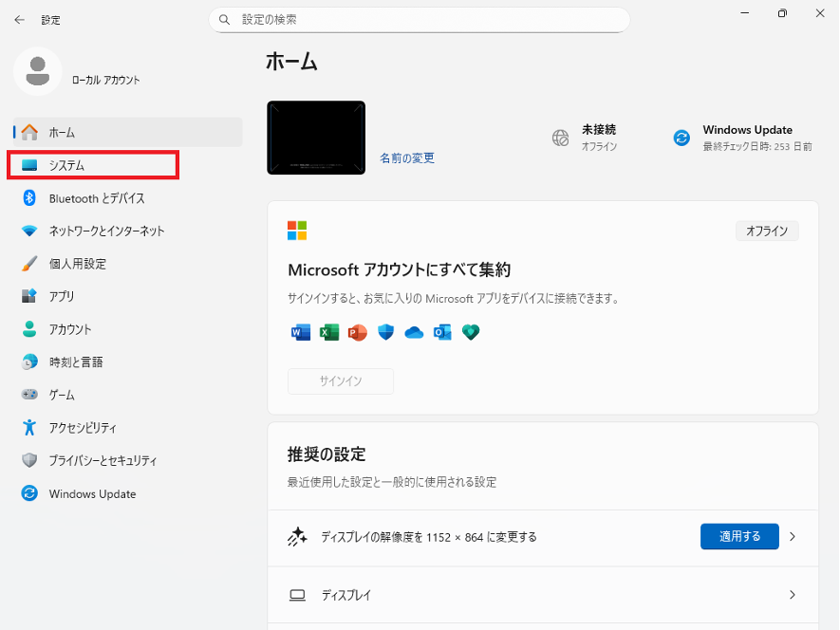This screenshot has width=840, height=630.
Task: Click the 個人用設定 paintbrush icon
Action: [x=29, y=264]
